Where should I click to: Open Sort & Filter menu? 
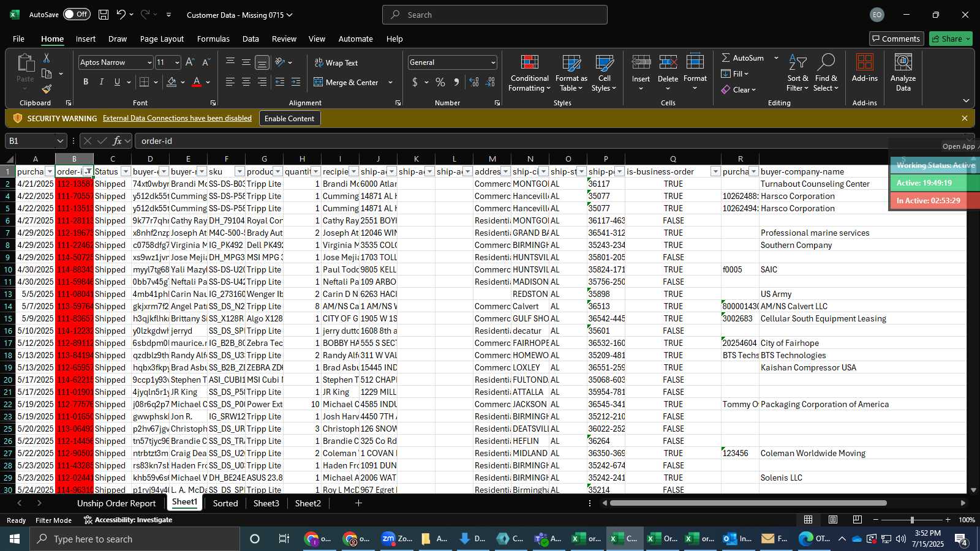tap(797, 73)
